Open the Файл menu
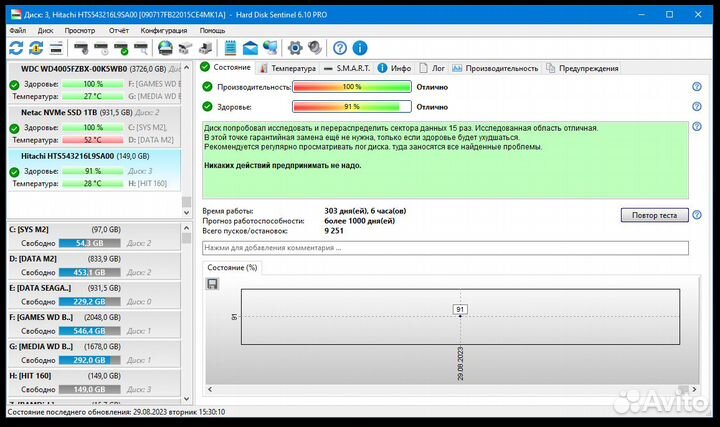This screenshot has width=720, height=427. (17, 30)
